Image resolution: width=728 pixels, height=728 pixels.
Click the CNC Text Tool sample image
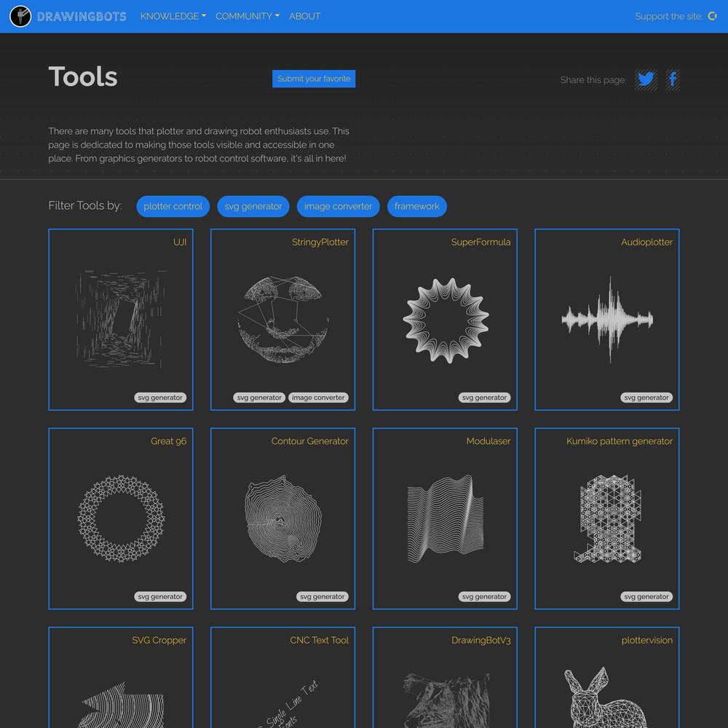(290, 703)
